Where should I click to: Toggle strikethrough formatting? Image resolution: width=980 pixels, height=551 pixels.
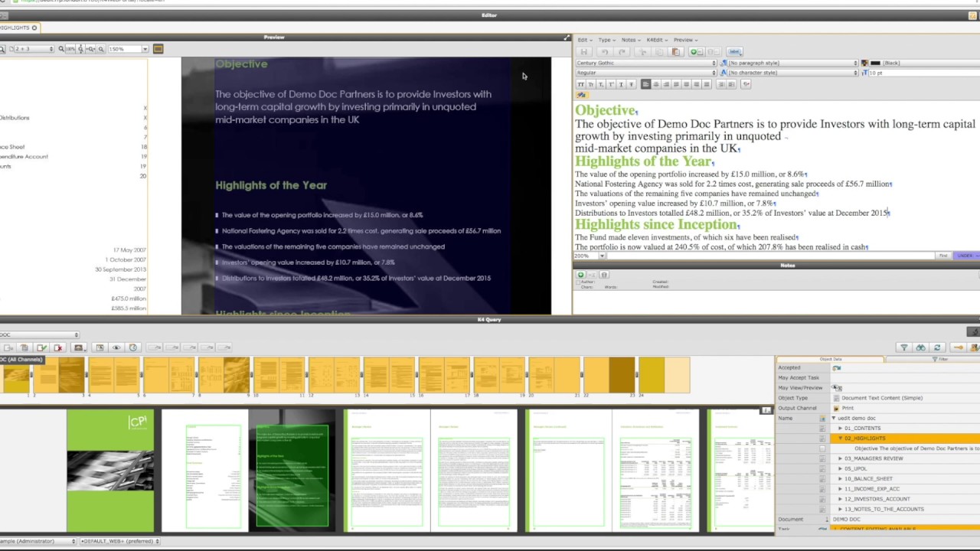(631, 84)
